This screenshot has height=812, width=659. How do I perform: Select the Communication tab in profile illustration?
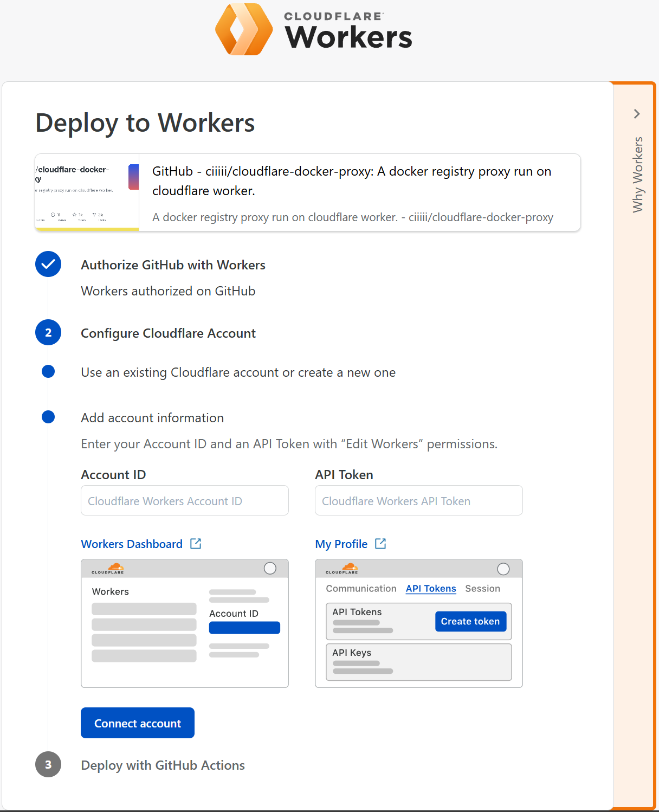[x=361, y=589]
